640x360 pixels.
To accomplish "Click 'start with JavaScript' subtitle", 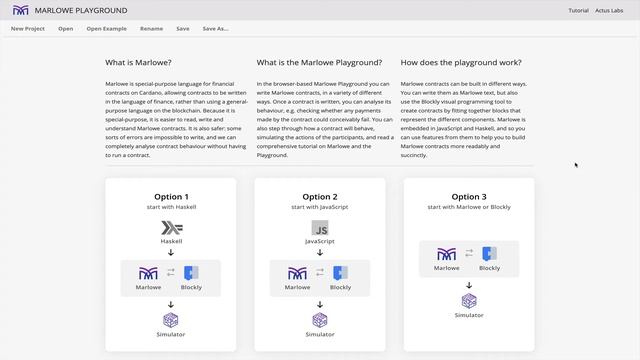I will click(320, 207).
